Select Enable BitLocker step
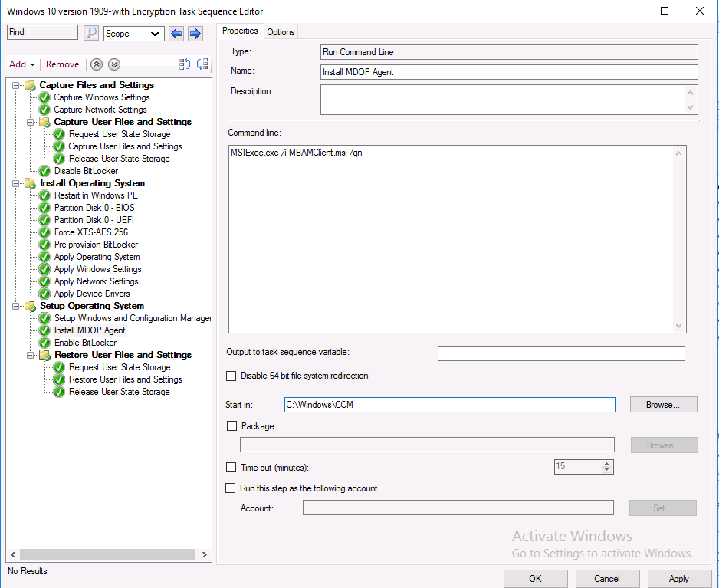719x588 pixels. point(85,343)
